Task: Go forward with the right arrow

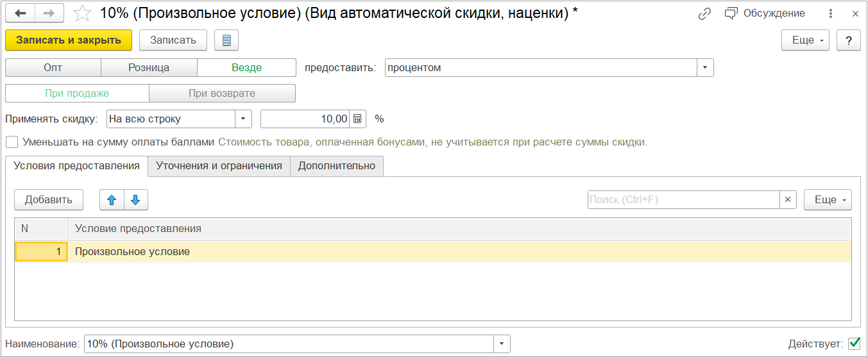Action: tap(49, 13)
